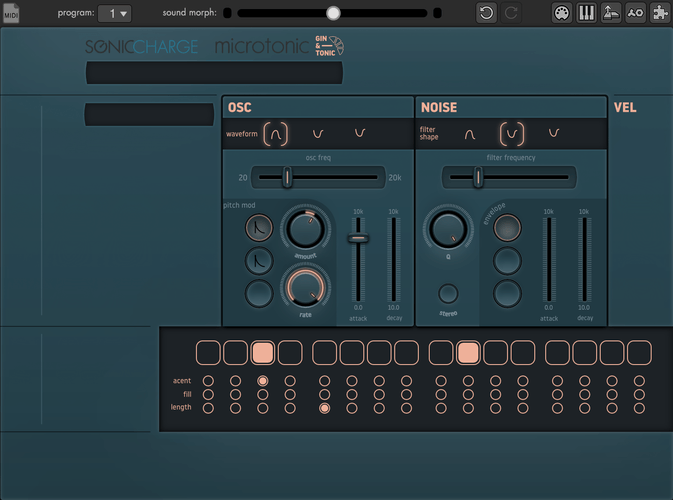Select the top noise envelope mode button
Viewport: 673px width, 500px height.
(x=507, y=227)
